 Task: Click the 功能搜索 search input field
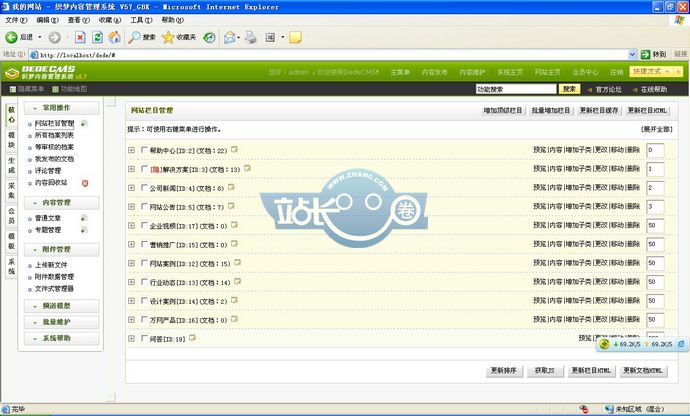point(516,89)
